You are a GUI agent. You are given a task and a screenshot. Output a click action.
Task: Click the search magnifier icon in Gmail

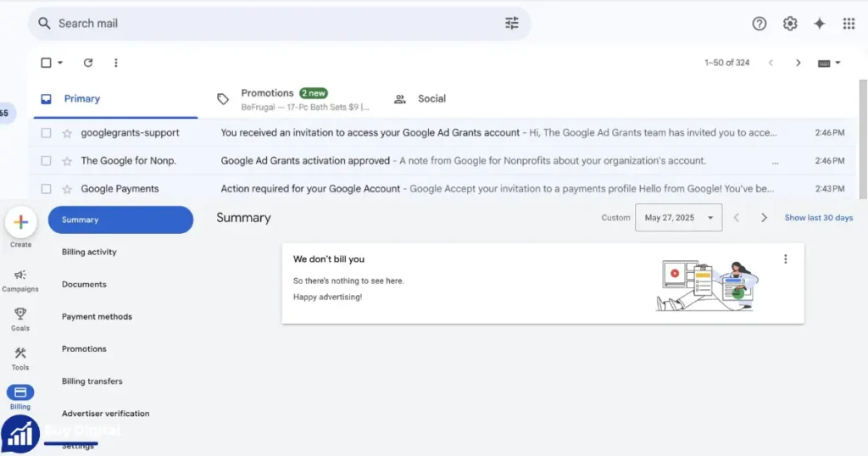pos(44,23)
